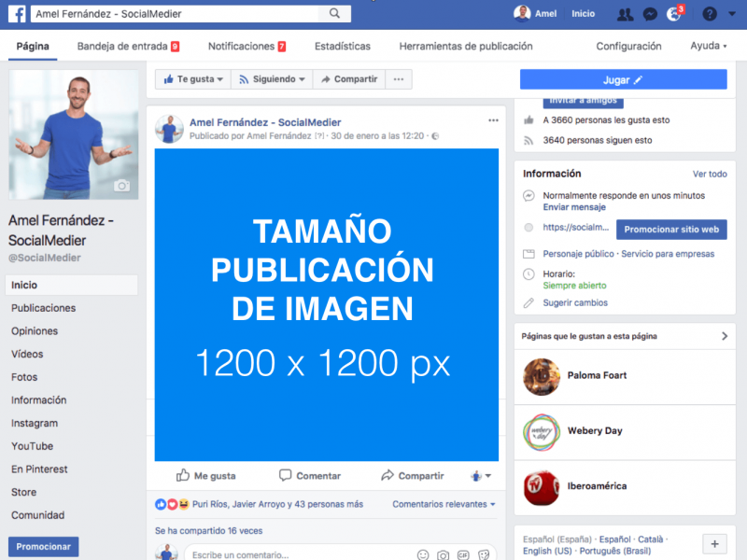Select the Página tab

(33, 46)
